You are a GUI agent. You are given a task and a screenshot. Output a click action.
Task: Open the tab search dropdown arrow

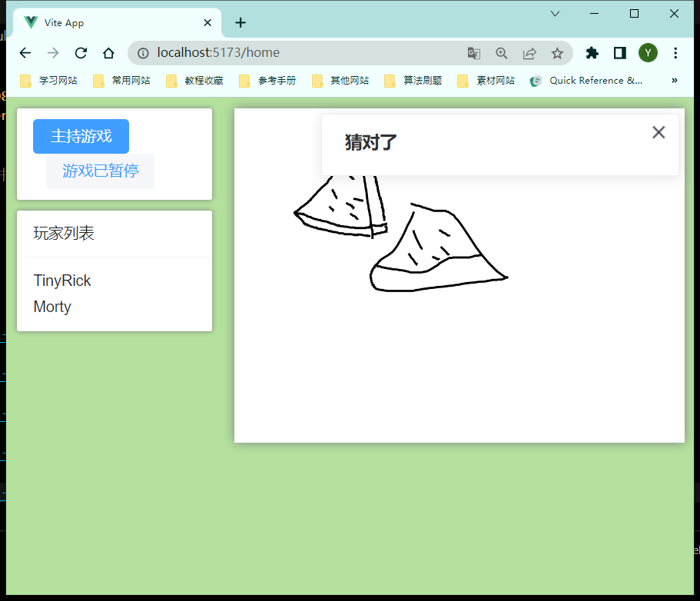556,14
